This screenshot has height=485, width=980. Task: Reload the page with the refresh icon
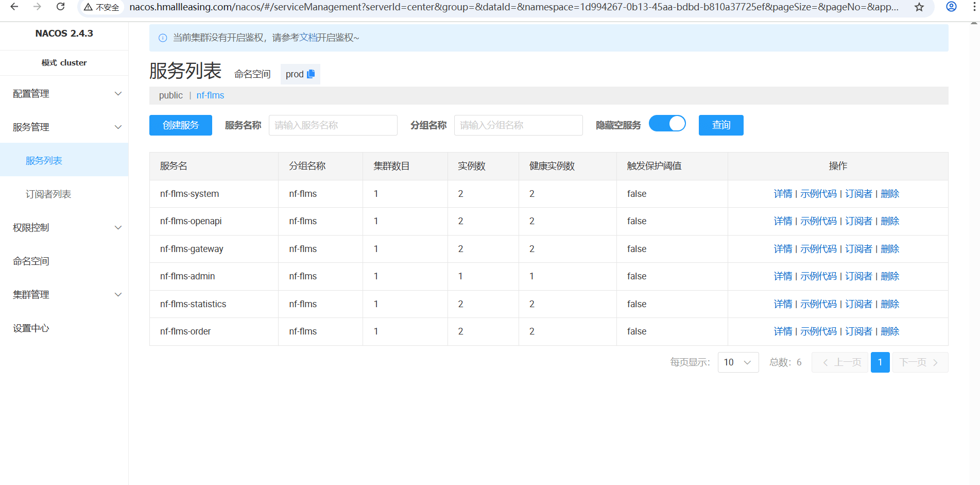pyautogui.click(x=60, y=7)
